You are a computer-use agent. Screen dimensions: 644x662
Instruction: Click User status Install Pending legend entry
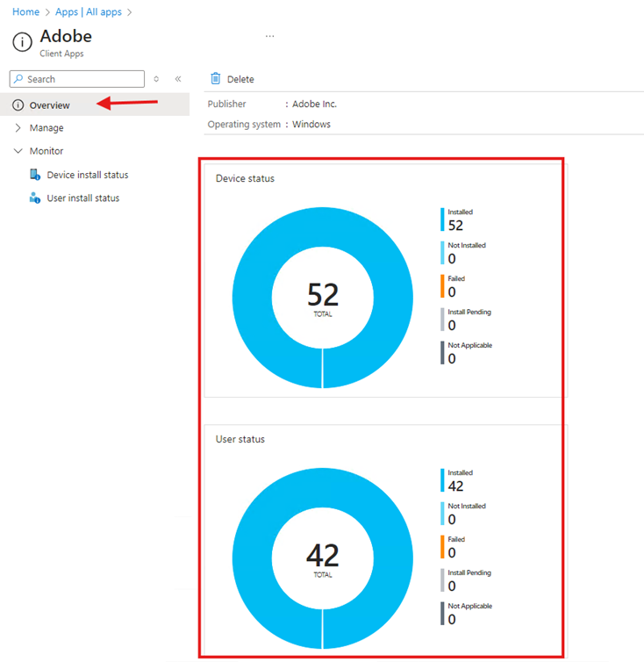click(466, 580)
